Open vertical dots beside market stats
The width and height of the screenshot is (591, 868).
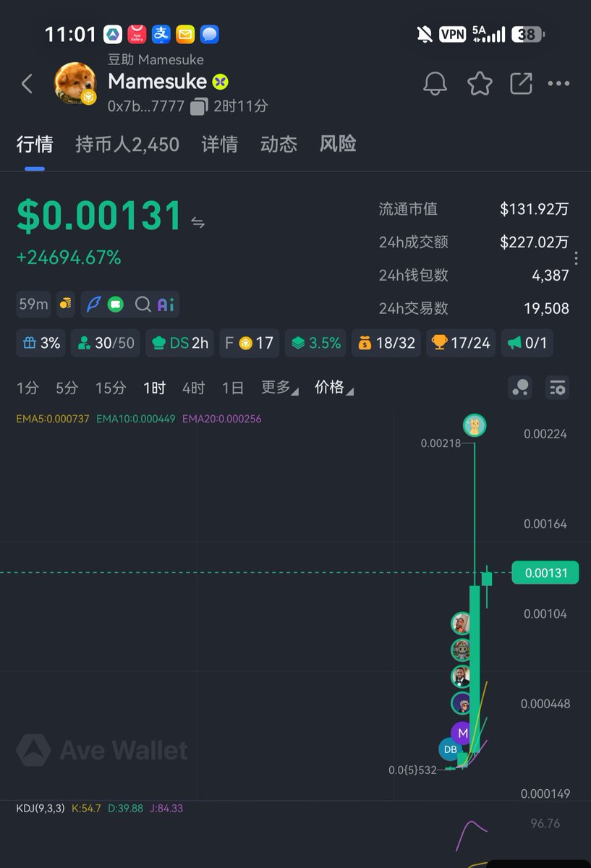pyautogui.click(x=576, y=258)
